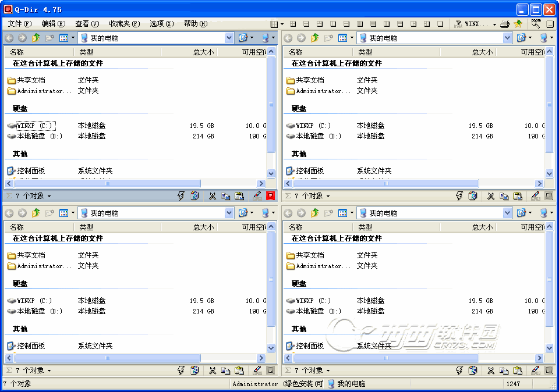The height and width of the screenshot is (392, 559).
Task: Click the inet question-mark icon
Action: coord(458,24)
